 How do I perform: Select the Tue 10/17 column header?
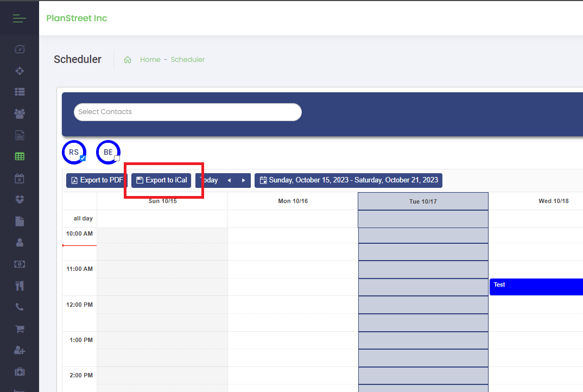423,201
